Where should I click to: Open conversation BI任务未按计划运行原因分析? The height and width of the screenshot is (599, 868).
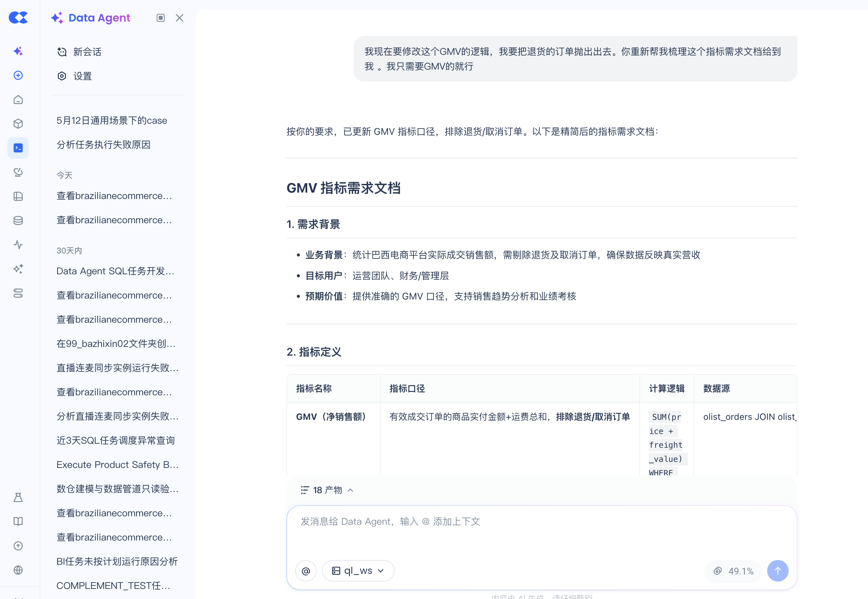tap(117, 561)
